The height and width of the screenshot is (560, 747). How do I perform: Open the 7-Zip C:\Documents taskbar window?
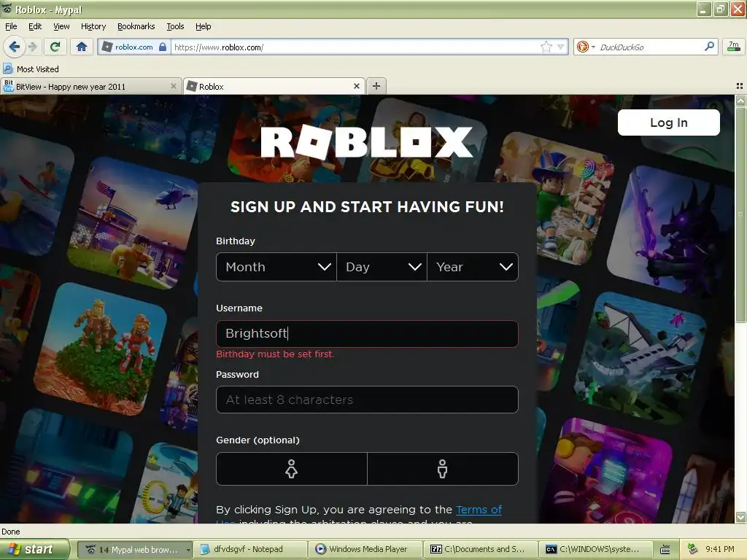[x=480, y=550]
